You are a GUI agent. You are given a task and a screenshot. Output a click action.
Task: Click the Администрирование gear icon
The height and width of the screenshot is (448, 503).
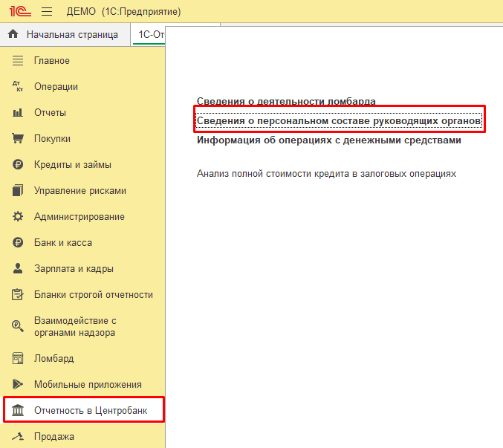(x=19, y=217)
